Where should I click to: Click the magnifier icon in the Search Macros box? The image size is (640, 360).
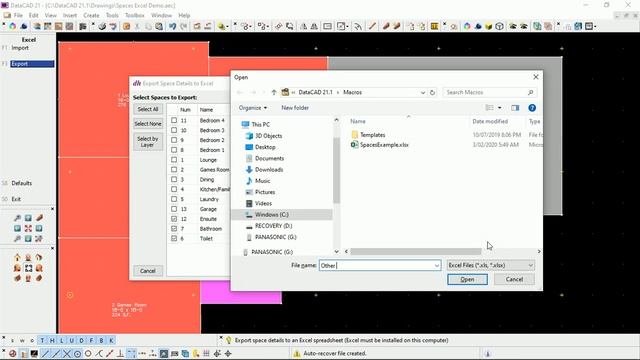(x=530, y=92)
